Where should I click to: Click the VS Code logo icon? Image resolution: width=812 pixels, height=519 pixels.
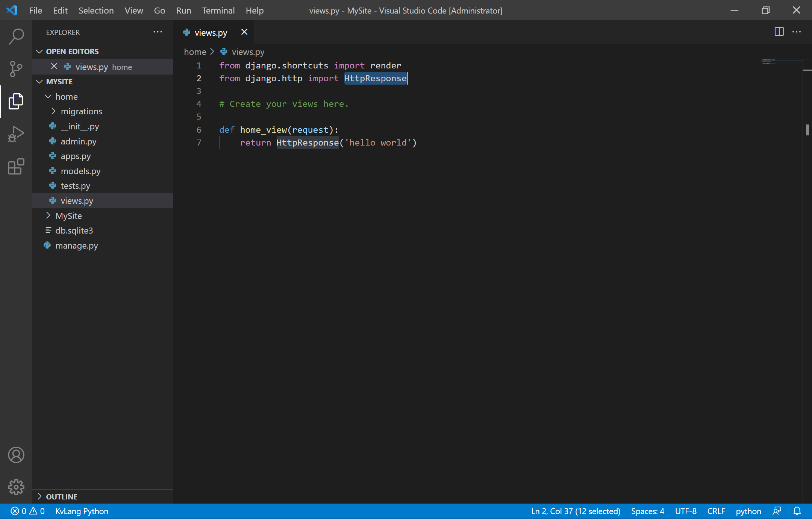coord(12,10)
